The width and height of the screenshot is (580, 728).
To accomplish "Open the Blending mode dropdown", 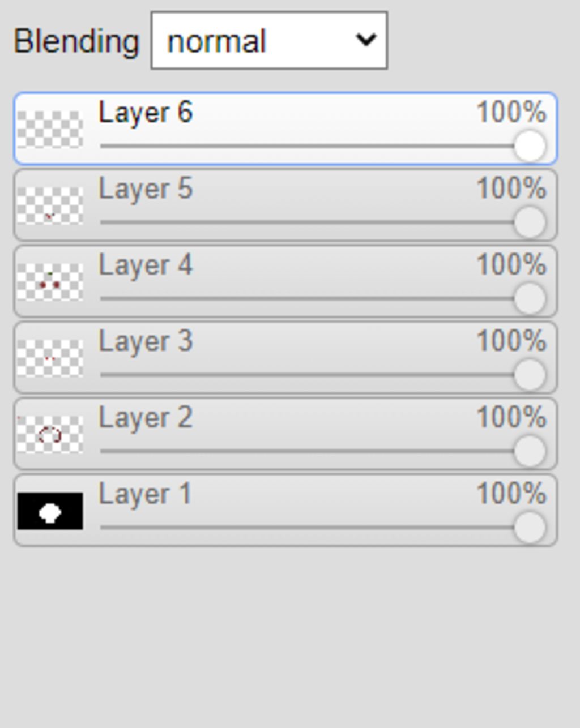I will pyautogui.click(x=269, y=40).
